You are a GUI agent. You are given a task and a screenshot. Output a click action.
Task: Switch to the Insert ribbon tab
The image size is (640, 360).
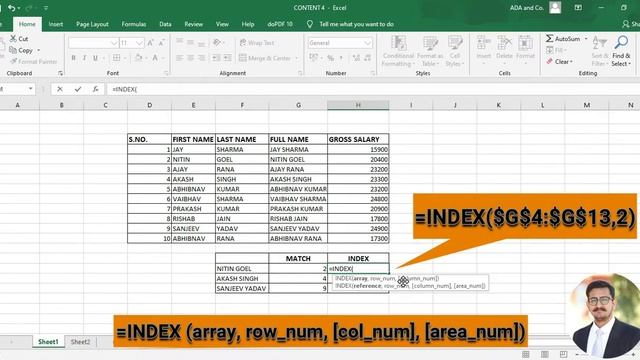pos(56,24)
